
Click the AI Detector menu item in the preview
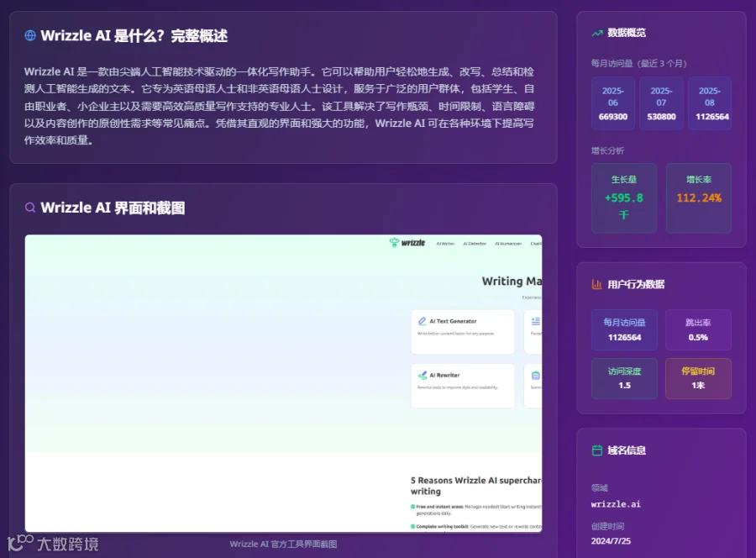[x=475, y=244]
